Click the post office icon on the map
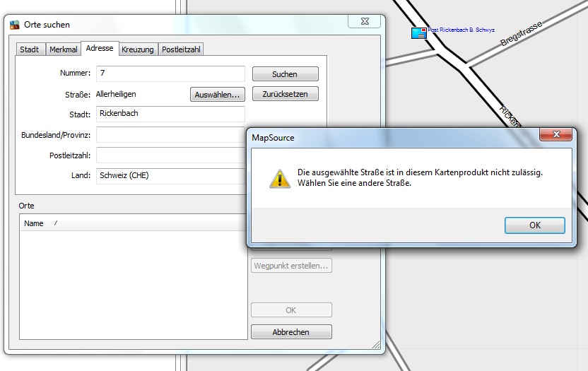588x371 pixels. 419,33
